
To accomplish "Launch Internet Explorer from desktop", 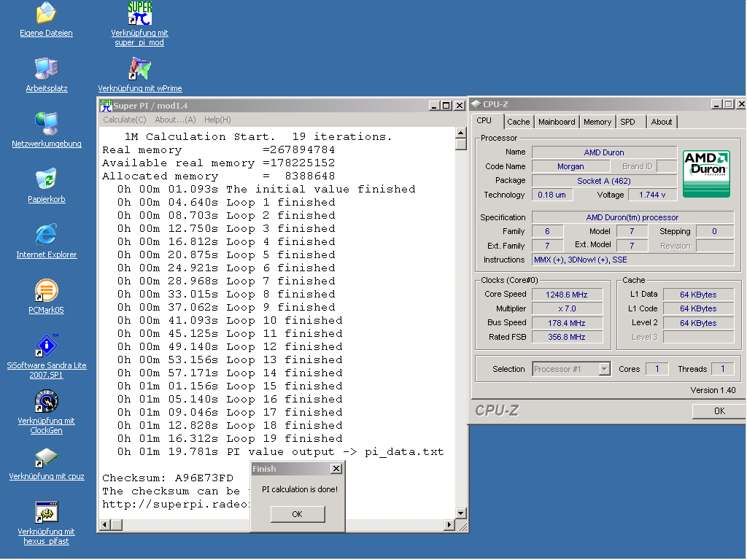I will tap(46, 235).
